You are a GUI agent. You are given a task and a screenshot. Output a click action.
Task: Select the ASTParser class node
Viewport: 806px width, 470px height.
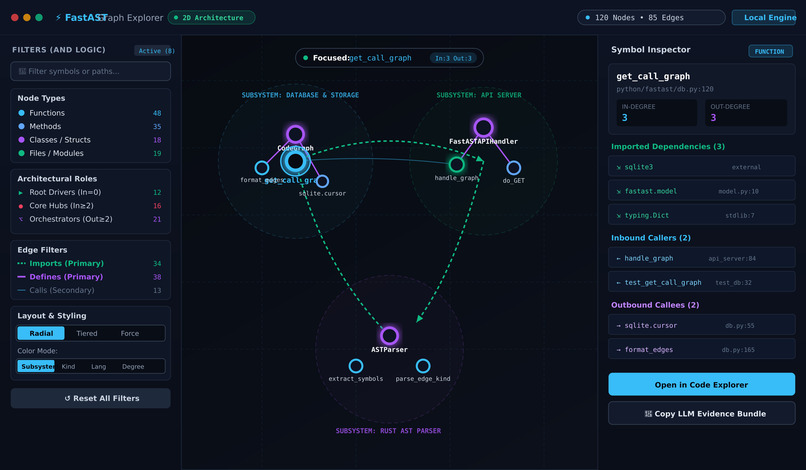[389, 336]
